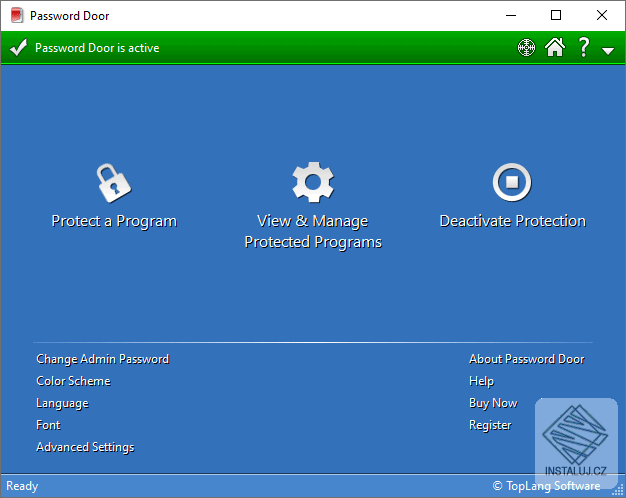Click 'Password Door is active' status text

(97, 48)
